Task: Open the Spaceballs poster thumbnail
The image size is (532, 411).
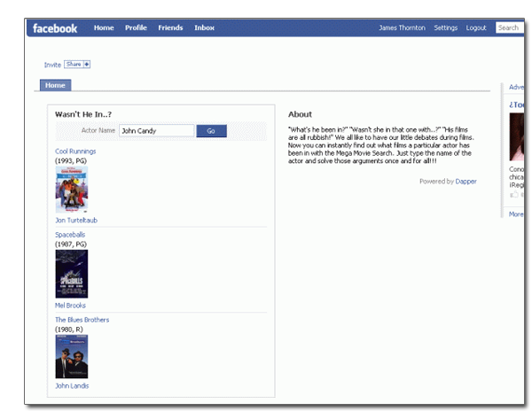Action: (x=71, y=274)
